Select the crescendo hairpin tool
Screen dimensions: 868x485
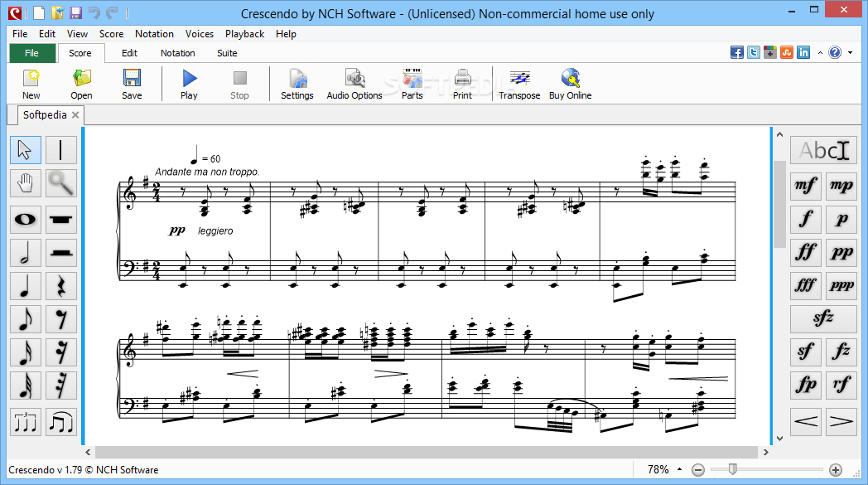805,422
